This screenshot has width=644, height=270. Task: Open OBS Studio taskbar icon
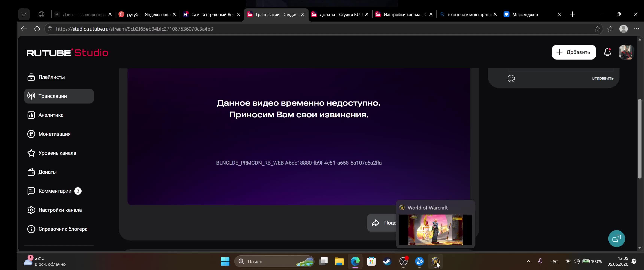(403, 261)
